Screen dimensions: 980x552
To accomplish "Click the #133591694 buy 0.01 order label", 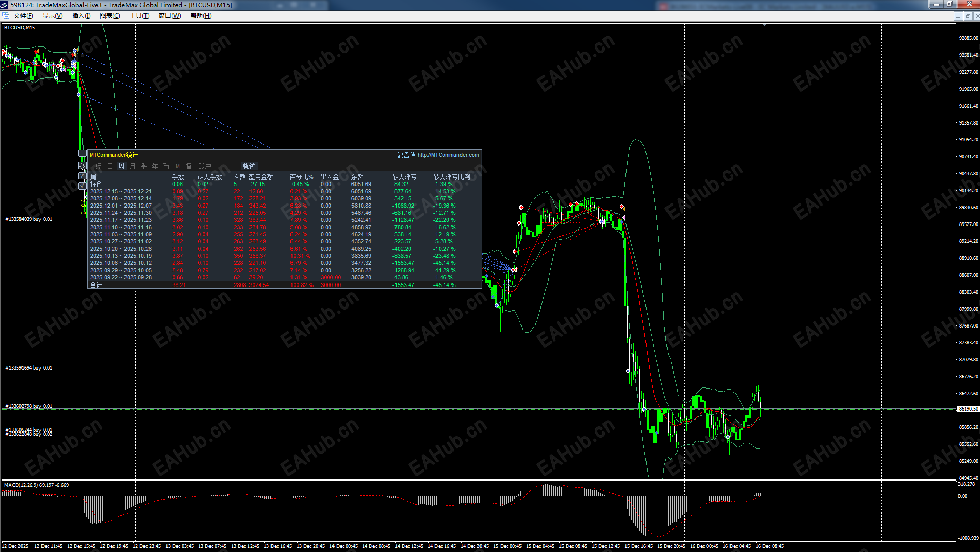I will click(29, 368).
